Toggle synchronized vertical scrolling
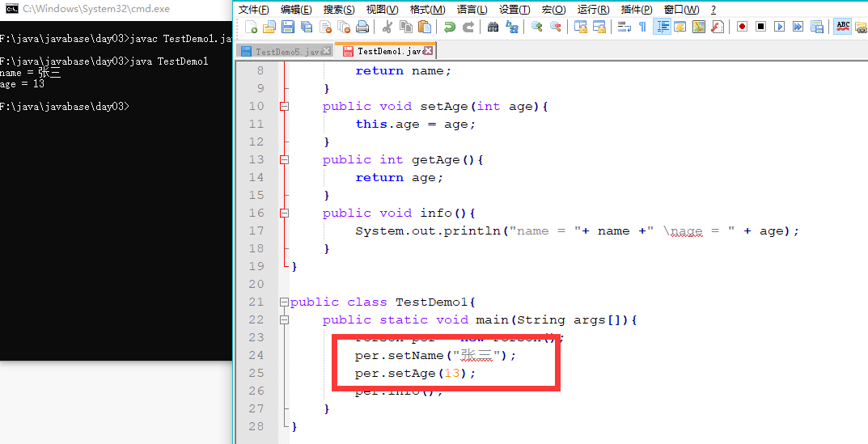 point(580,27)
